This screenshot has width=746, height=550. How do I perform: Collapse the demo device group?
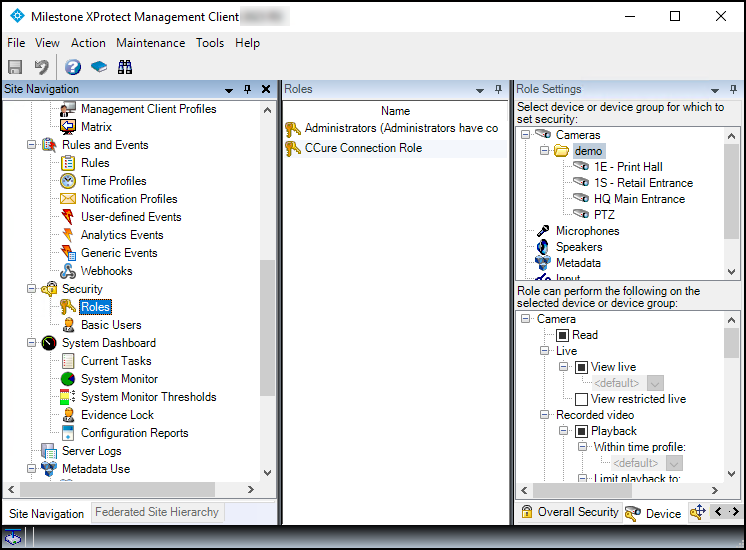click(x=544, y=151)
